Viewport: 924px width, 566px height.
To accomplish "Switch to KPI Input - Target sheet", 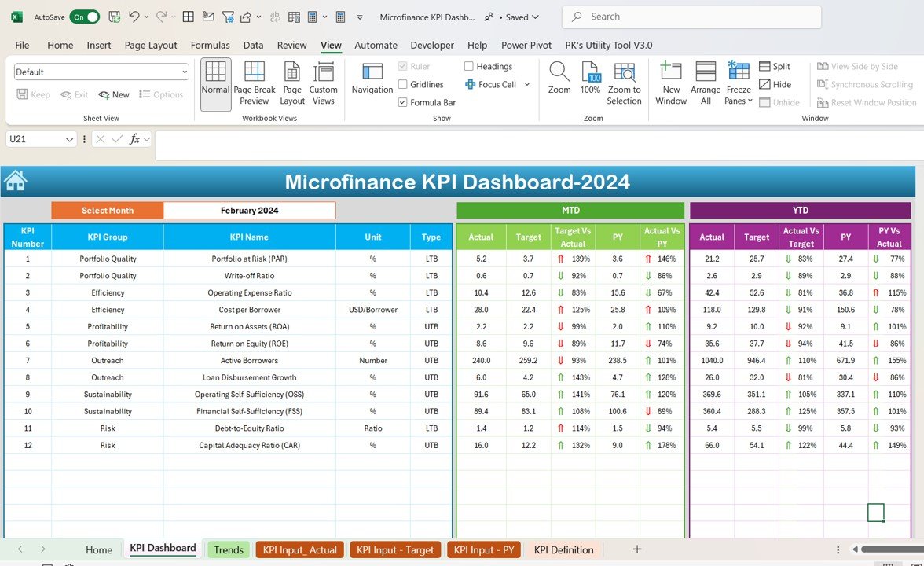I will tap(395, 550).
